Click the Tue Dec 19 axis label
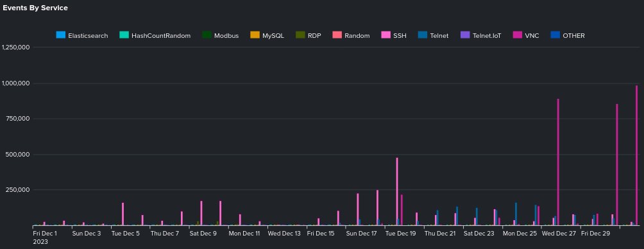The width and height of the screenshot is (644, 249). coord(400,234)
